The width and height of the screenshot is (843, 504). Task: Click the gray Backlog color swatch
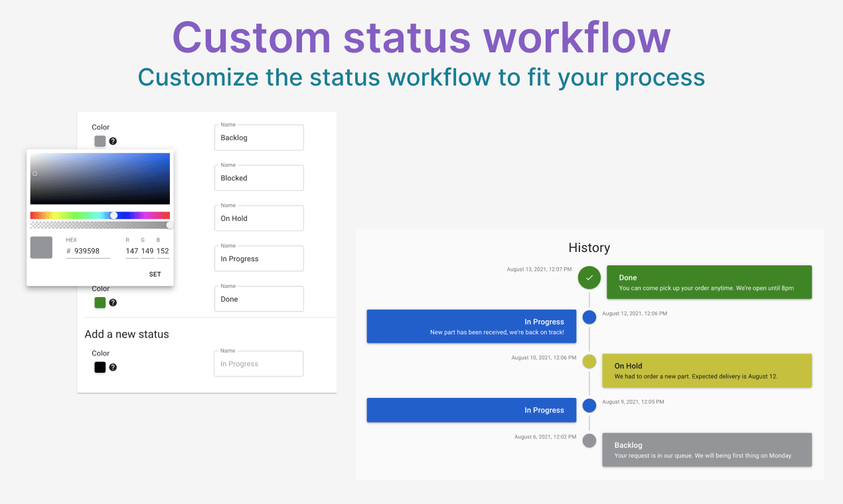[100, 141]
